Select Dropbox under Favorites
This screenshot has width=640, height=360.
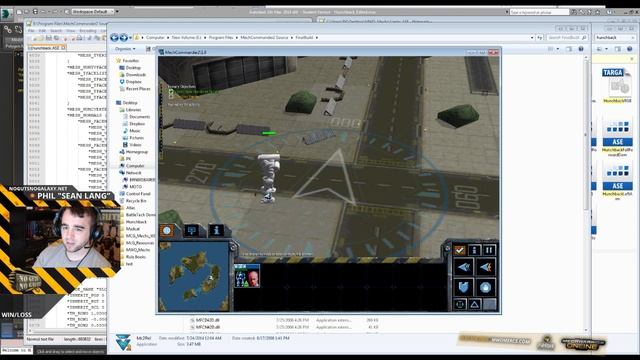tap(130, 82)
